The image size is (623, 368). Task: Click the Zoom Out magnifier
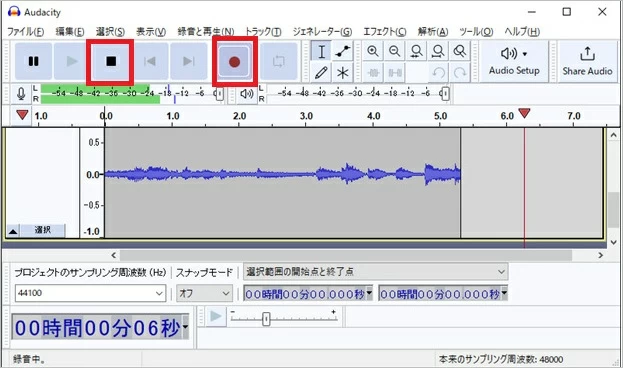click(395, 51)
